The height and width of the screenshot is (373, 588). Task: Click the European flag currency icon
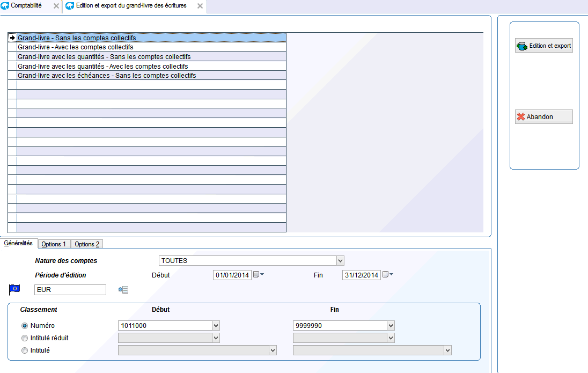point(14,289)
